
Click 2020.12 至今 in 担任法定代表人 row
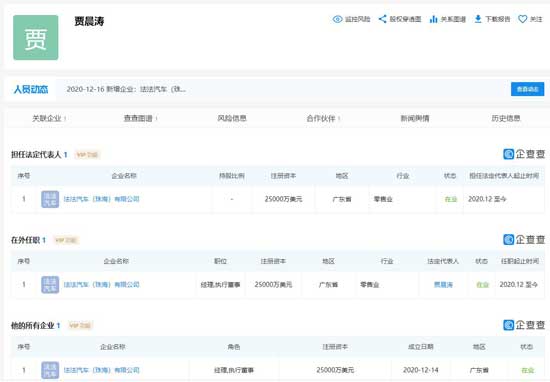487,199
